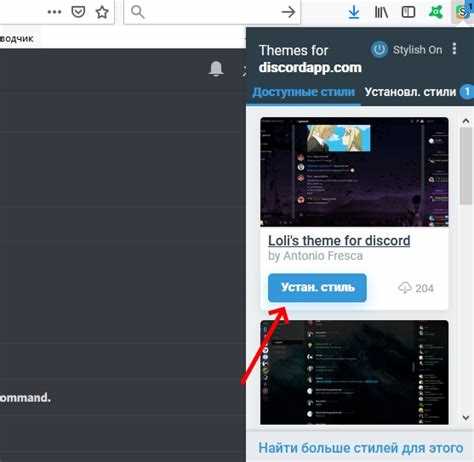The height and width of the screenshot is (462, 474).
Task: Click Найти больше стилей для этого link
Action: click(x=361, y=448)
